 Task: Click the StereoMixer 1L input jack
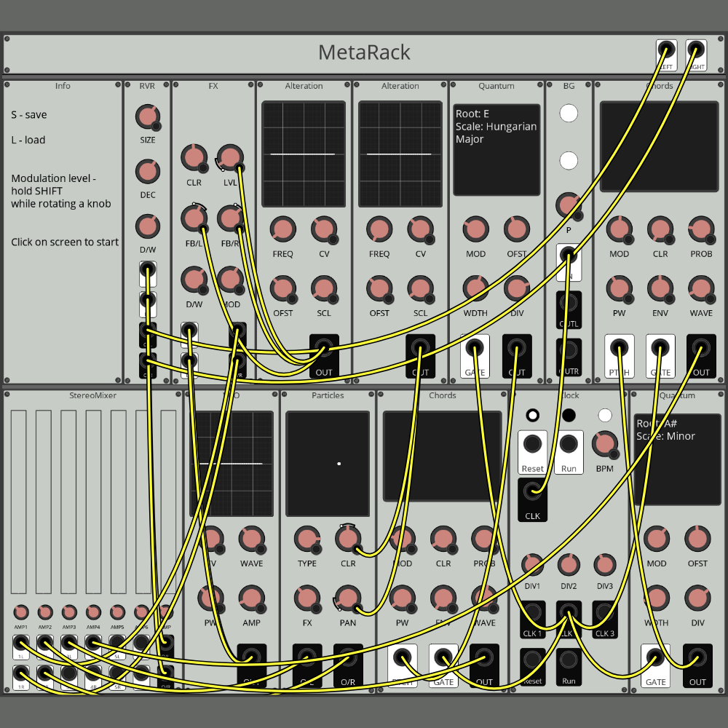tap(21, 644)
